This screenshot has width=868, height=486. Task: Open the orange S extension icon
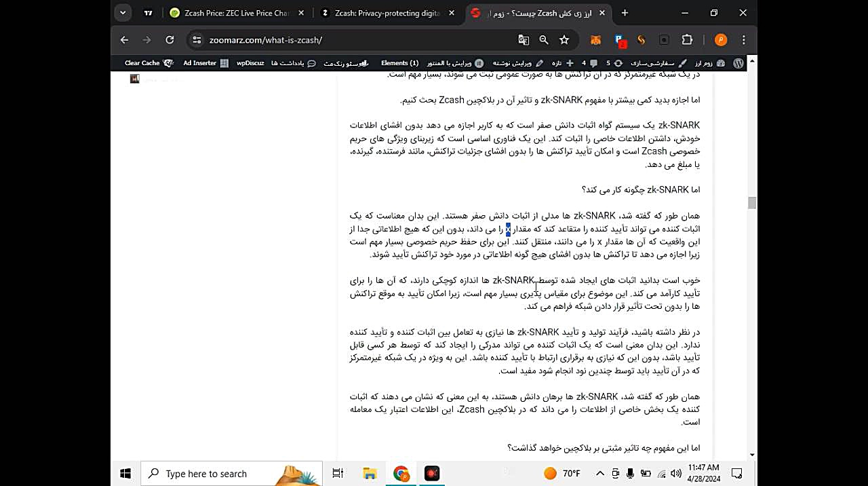click(x=642, y=40)
